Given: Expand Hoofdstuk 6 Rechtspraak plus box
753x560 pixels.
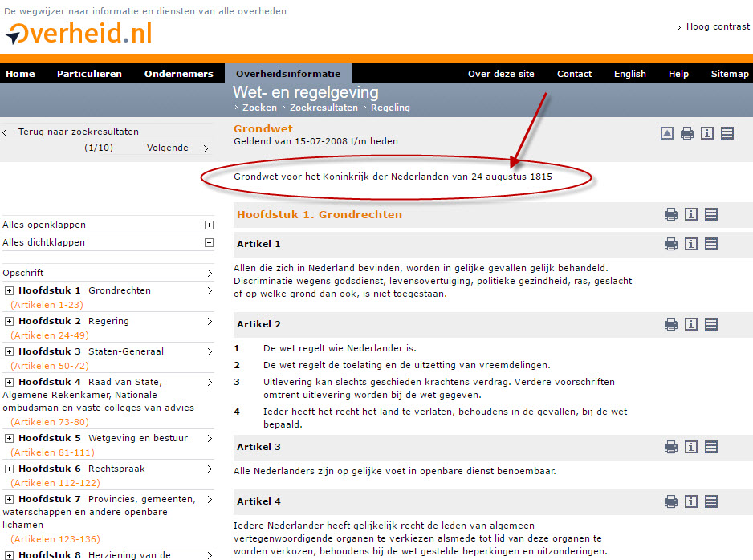Looking at the screenshot, I should pos(10,469).
